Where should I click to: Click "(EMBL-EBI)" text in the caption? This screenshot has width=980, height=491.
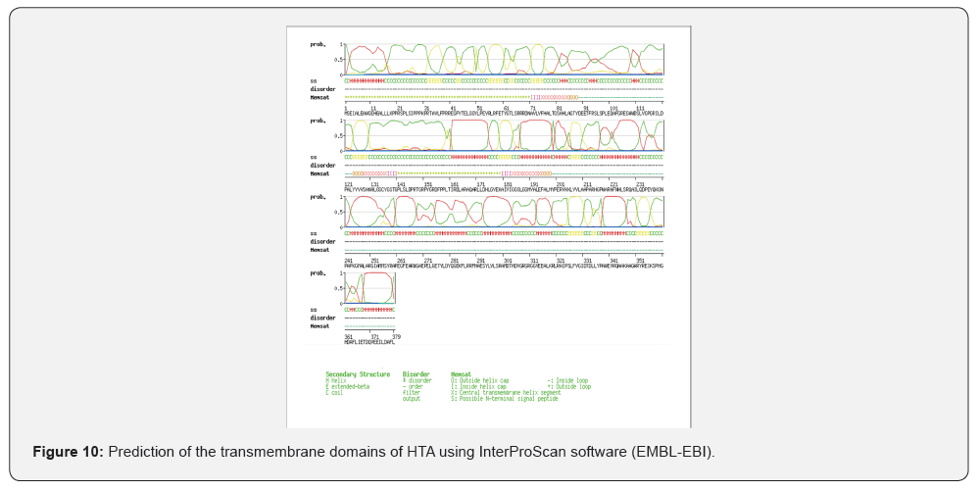coord(682,452)
